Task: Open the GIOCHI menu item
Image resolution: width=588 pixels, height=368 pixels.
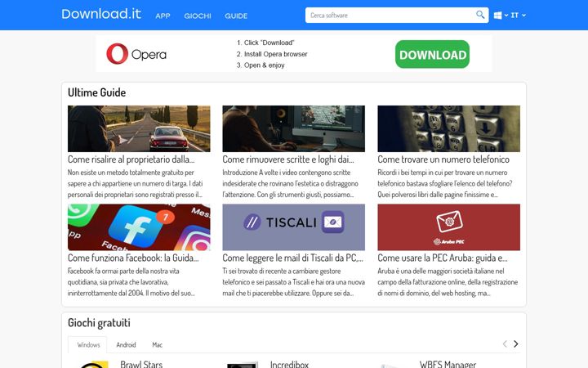Action: click(x=198, y=16)
